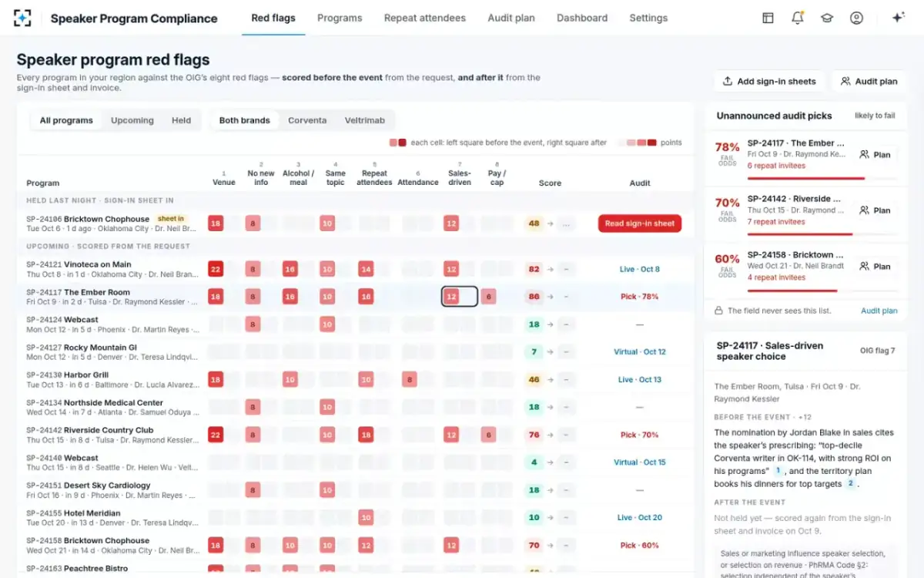
Task: Filter to Upcoming programs
Action: pos(132,120)
